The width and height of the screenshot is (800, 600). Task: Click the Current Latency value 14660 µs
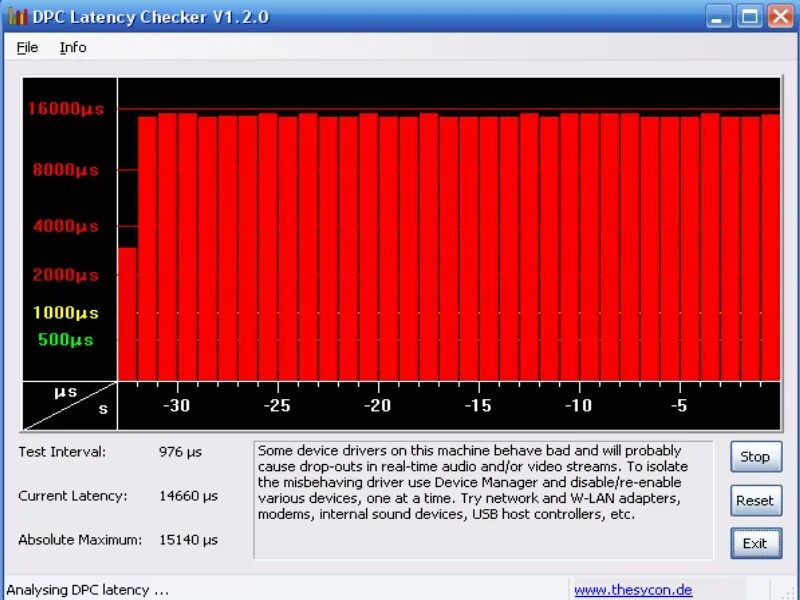click(x=188, y=496)
